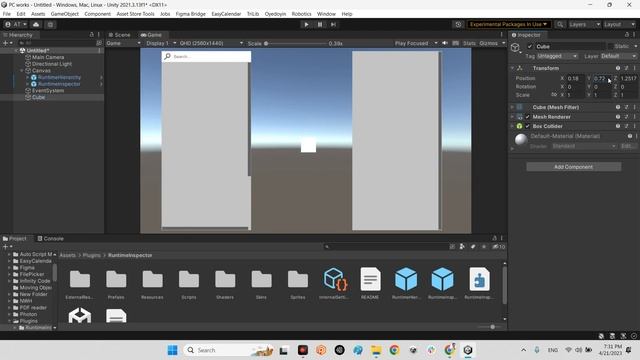The height and width of the screenshot is (360, 640).
Task: Select EventSystem in the Hierarchy
Action: pos(48,91)
